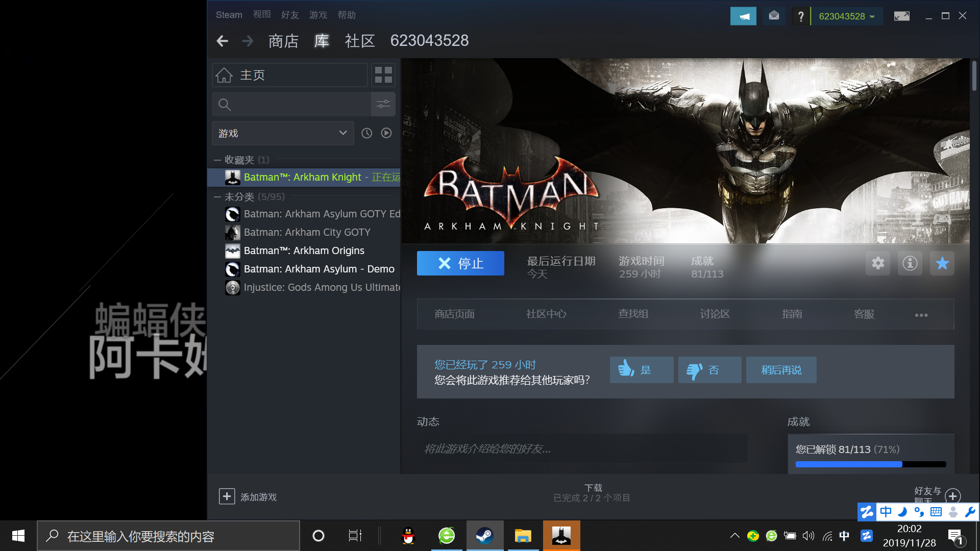Image resolution: width=980 pixels, height=551 pixels.
Task: Open Windows Start menu
Action: (x=18, y=536)
